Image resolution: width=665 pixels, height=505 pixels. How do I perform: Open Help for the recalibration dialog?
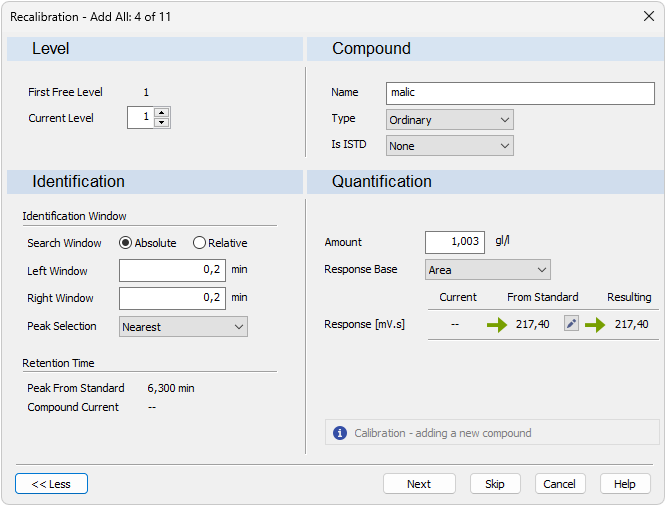click(625, 484)
